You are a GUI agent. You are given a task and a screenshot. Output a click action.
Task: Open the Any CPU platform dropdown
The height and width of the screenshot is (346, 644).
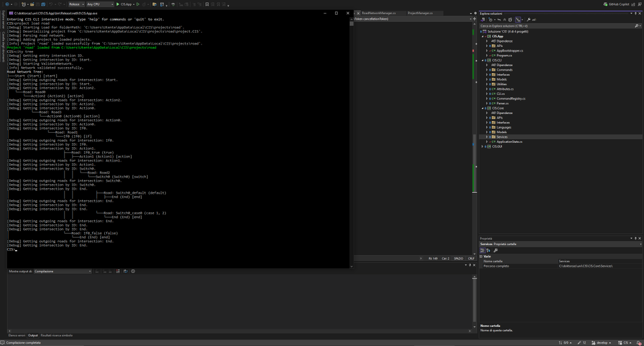pos(100,4)
